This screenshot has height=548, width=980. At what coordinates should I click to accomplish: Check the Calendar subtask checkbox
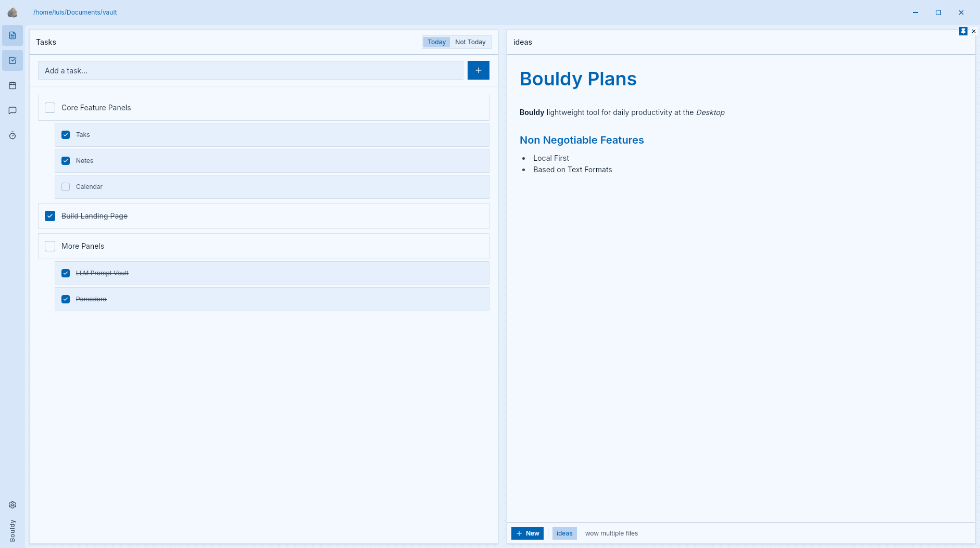(65, 186)
